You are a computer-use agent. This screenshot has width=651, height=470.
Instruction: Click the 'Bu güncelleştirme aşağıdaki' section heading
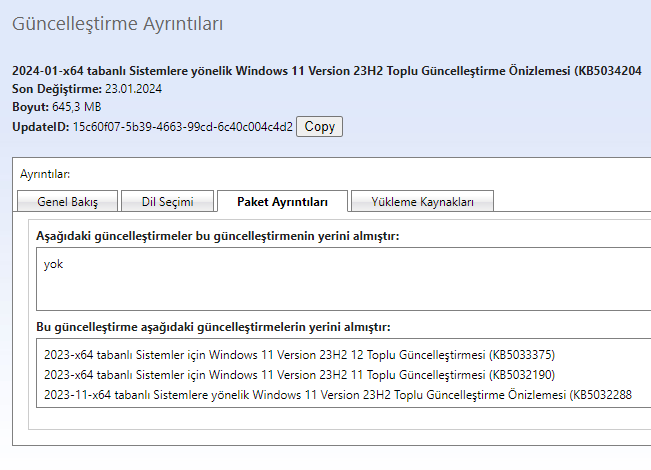(213, 327)
